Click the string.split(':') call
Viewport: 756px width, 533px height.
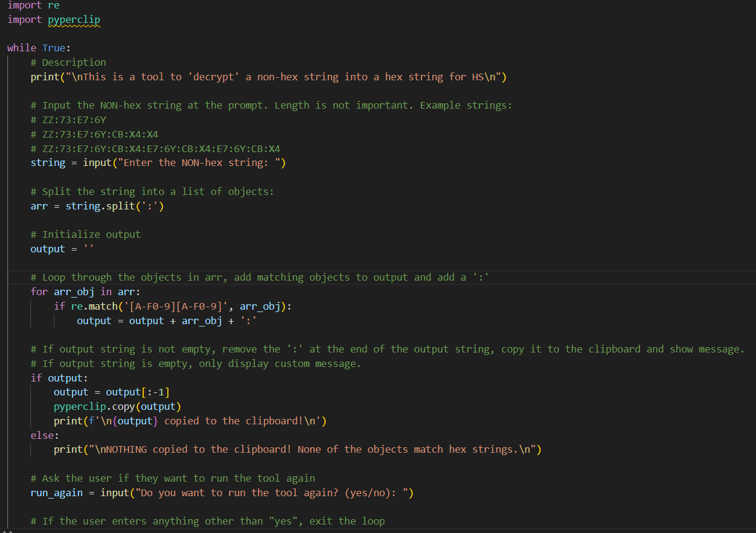coord(115,206)
